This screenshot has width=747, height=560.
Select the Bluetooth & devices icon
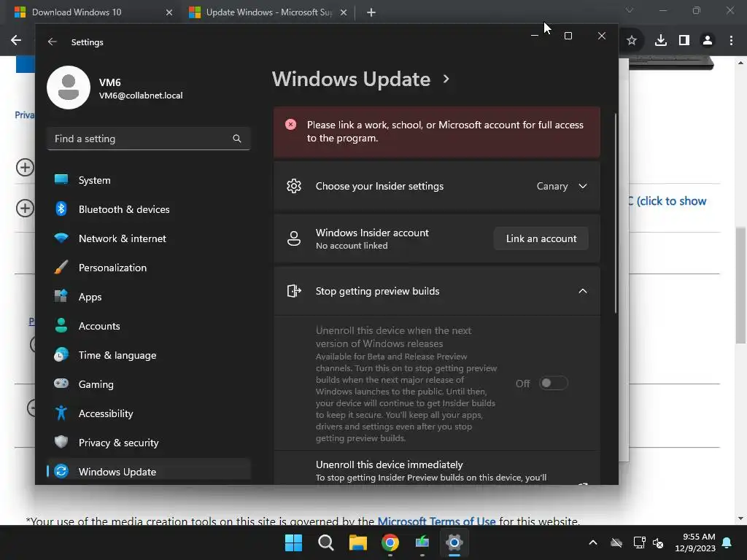61,209
